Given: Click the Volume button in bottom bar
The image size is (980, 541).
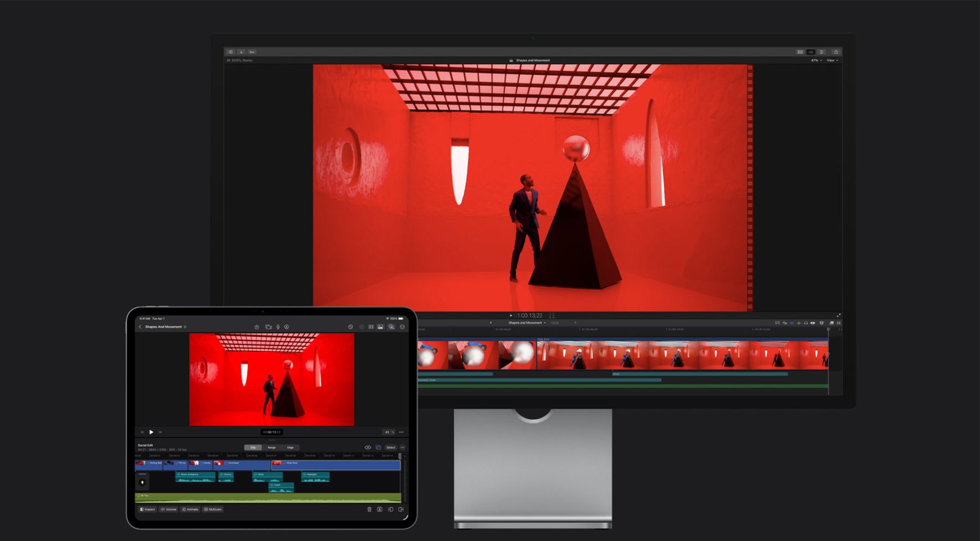Looking at the screenshot, I should pos(168,509).
